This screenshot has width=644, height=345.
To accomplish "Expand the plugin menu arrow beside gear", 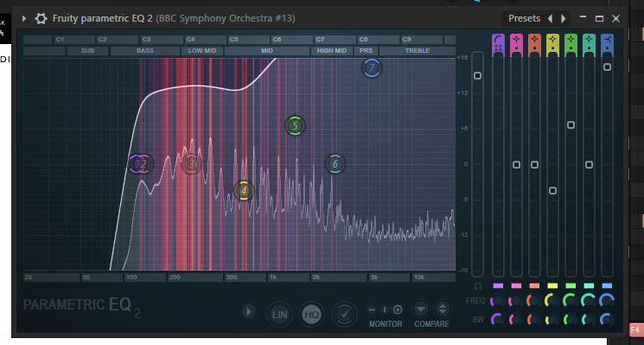I will (24, 18).
